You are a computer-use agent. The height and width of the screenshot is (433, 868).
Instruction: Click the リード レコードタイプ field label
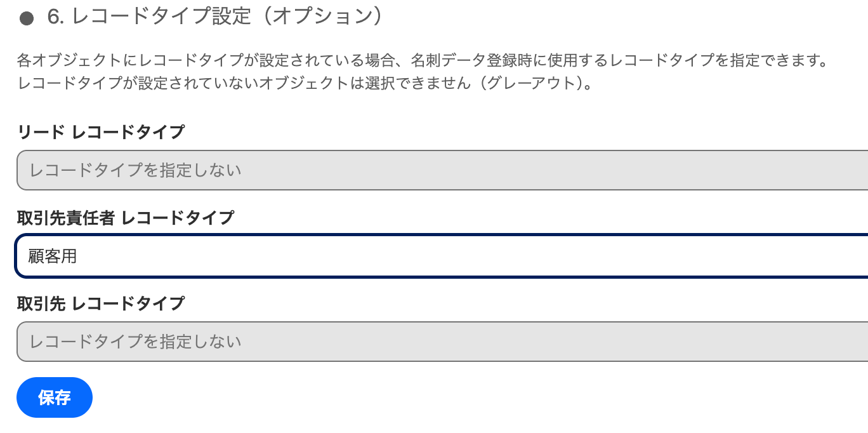(x=101, y=132)
